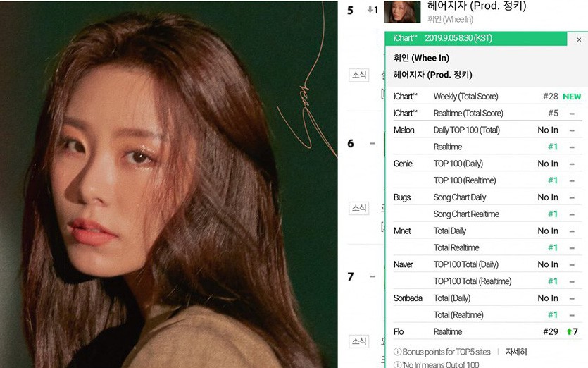The height and width of the screenshot is (368, 588).
Task: Click the iChart date header 2019.9.05
Action: (x=458, y=38)
